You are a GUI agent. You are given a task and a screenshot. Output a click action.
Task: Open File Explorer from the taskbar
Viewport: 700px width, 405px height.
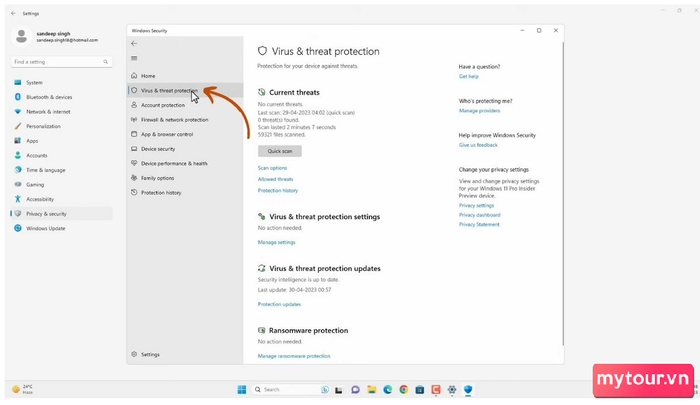tap(371, 390)
